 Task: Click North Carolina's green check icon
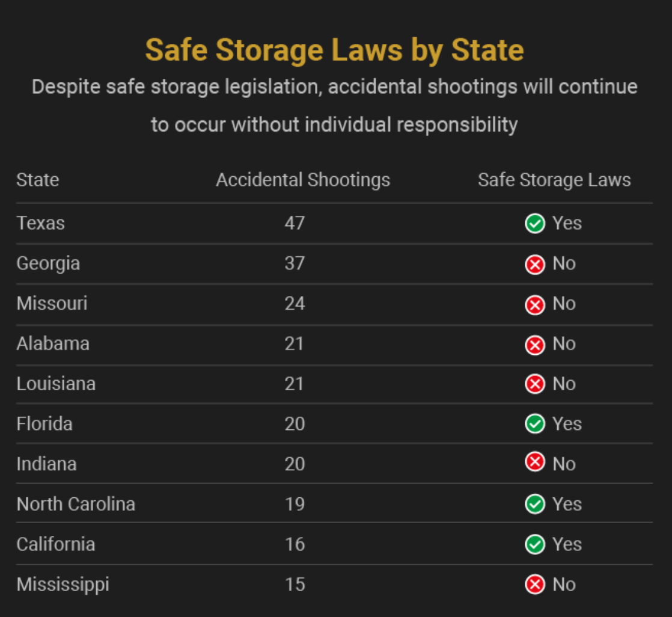[x=534, y=504]
